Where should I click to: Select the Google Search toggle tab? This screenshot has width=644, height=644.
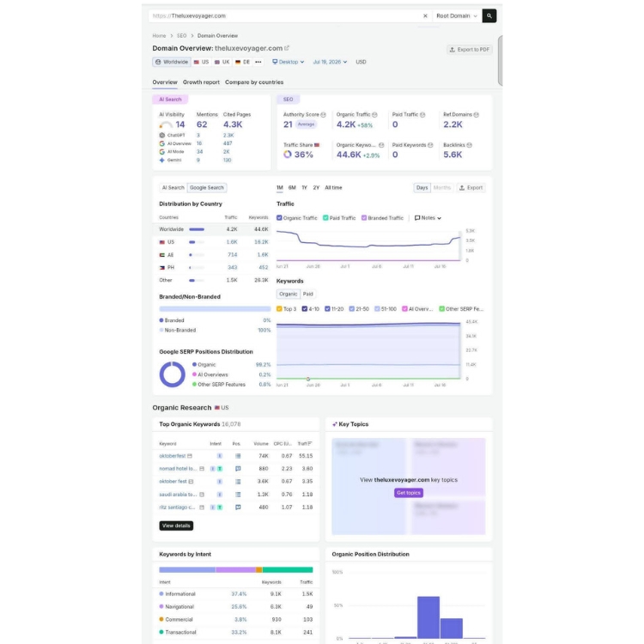(x=207, y=188)
